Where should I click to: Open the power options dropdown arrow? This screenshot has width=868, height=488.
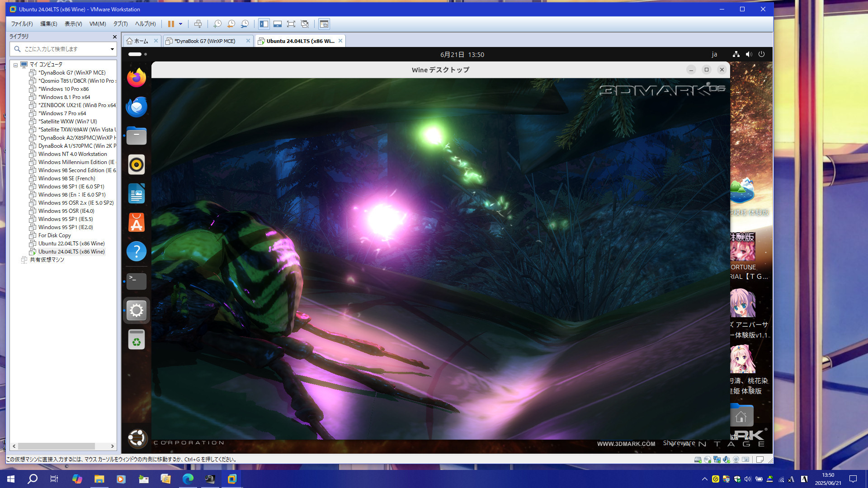coord(180,24)
